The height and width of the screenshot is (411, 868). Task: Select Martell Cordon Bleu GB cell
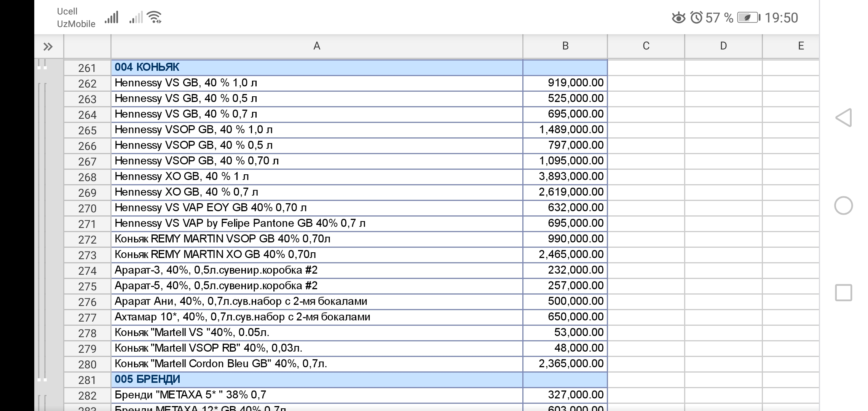[x=316, y=364]
